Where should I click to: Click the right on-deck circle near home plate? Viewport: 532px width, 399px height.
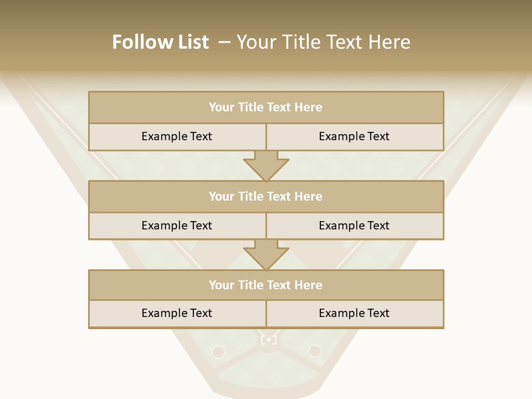tap(315, 350)
